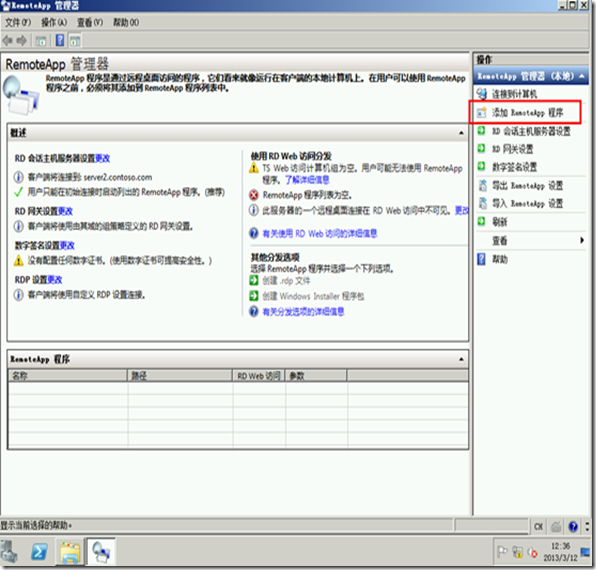The height and width of the screenshot is (570, 596).
Task: Click the info icon beside 客户端将使用自定义 RDP 设置连接
Action: [18, 295]
